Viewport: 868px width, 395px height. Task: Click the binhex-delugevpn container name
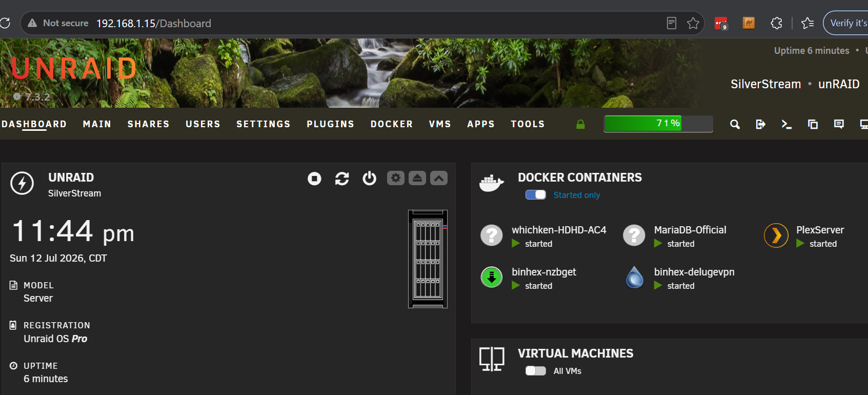tap(694, 272)
